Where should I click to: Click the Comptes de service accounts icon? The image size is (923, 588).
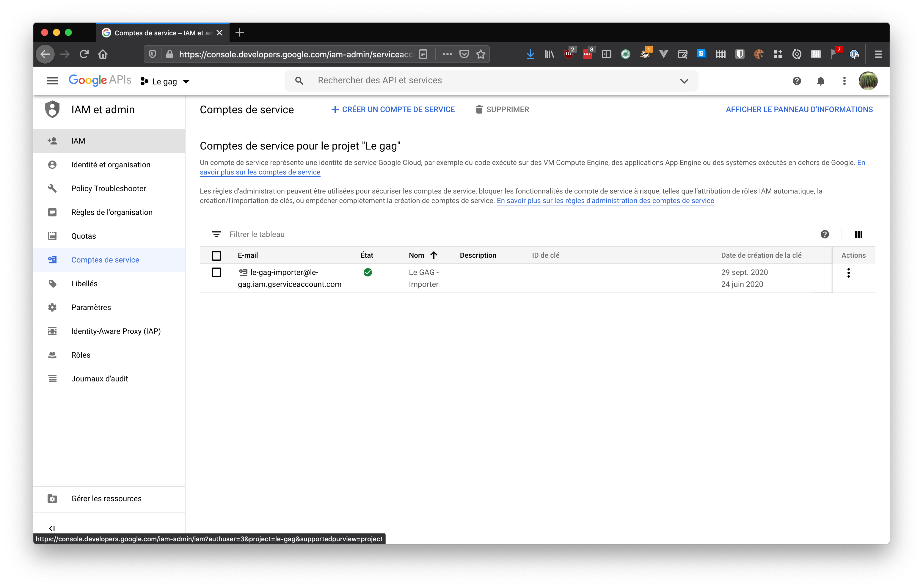53,260
